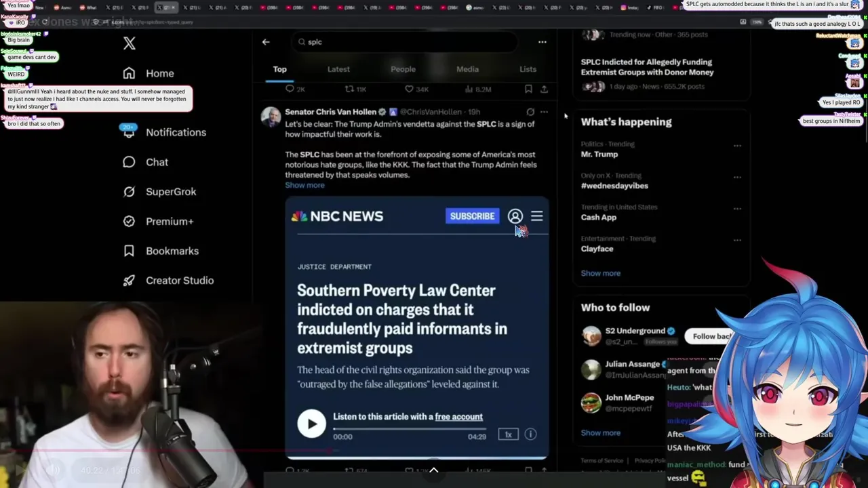Switch to the Latest search tab

[x=338, y=69]
